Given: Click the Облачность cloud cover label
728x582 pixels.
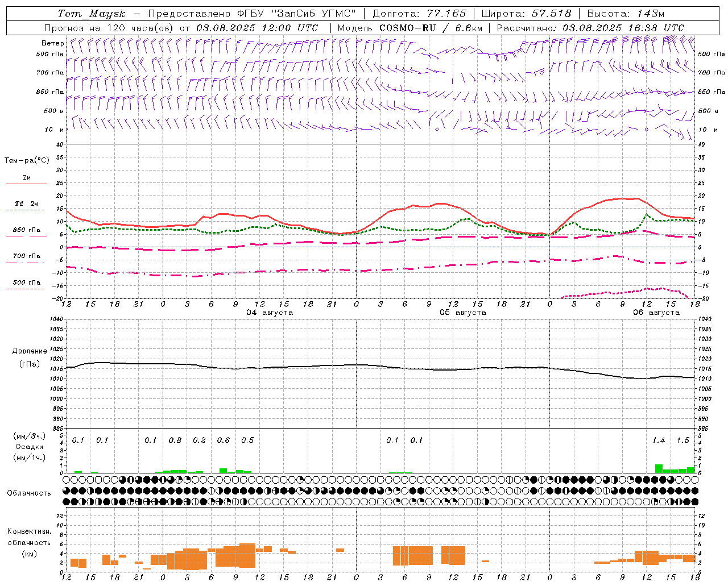Looking at the screenshot, I should coord(29,493).
